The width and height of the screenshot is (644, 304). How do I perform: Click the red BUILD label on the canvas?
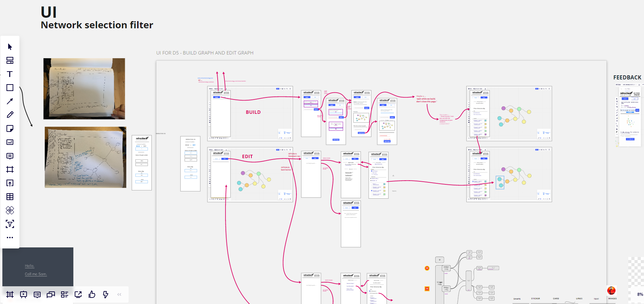[x=253, y=112]
